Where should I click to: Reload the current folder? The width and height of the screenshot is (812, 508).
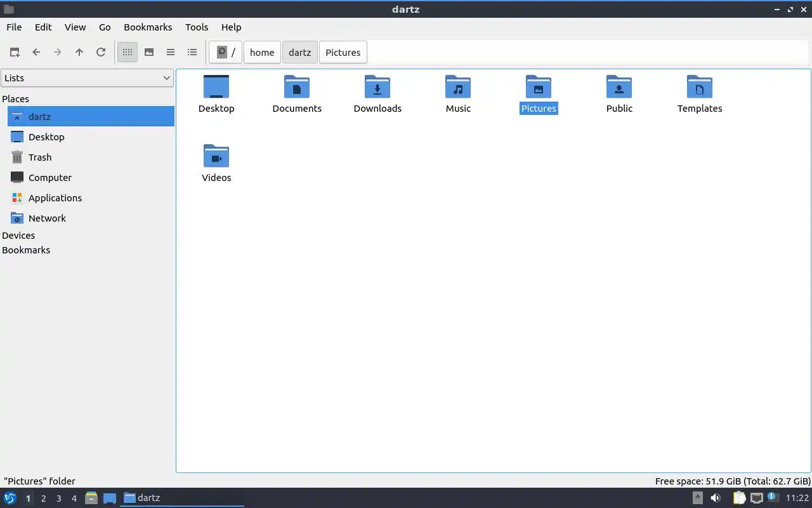point(101,53)
